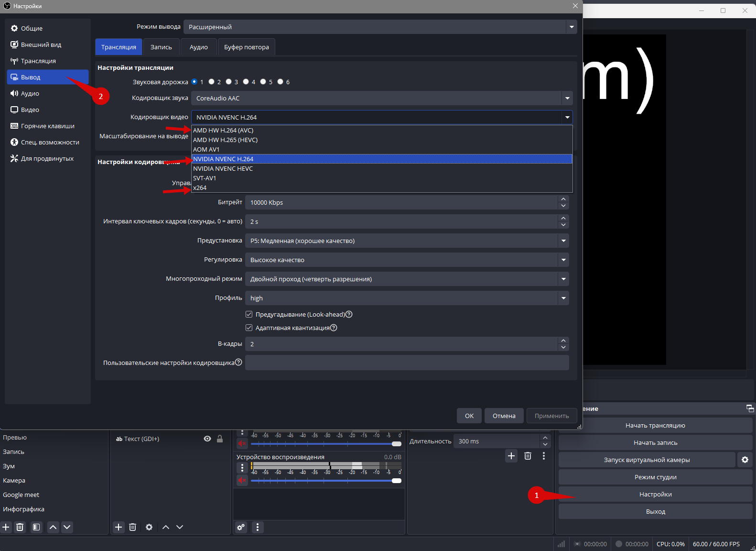Move selected scene up in Scenes panel

point(53,527)
